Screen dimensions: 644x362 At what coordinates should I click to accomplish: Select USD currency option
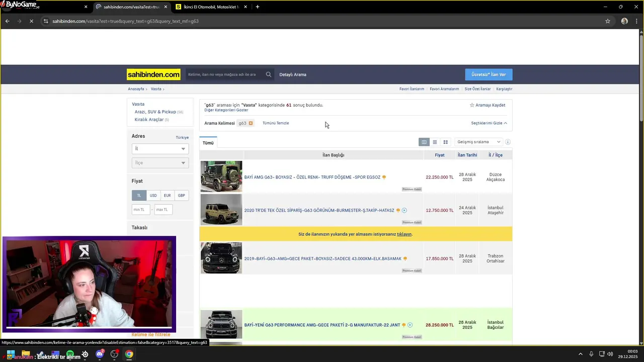[153, 196]
